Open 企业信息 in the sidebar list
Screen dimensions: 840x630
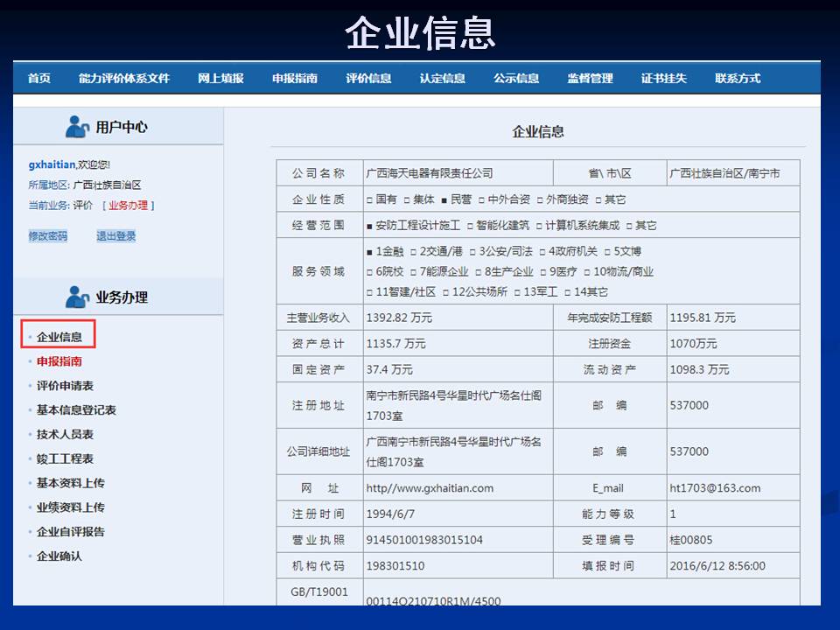tap(59, 337)
